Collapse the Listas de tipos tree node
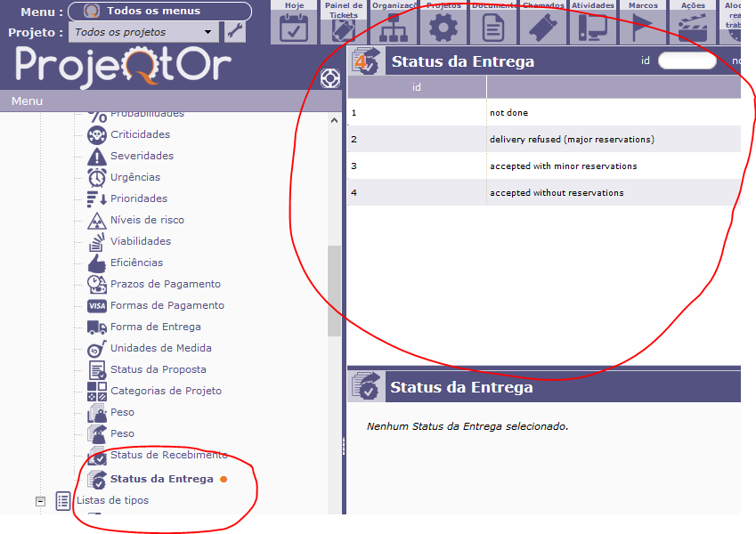 (x=40, y=501)
